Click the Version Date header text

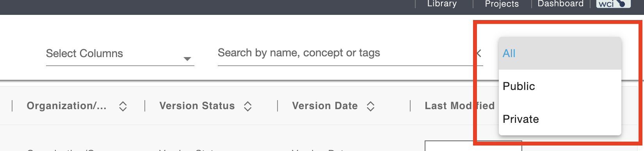(x=325, y=106)
